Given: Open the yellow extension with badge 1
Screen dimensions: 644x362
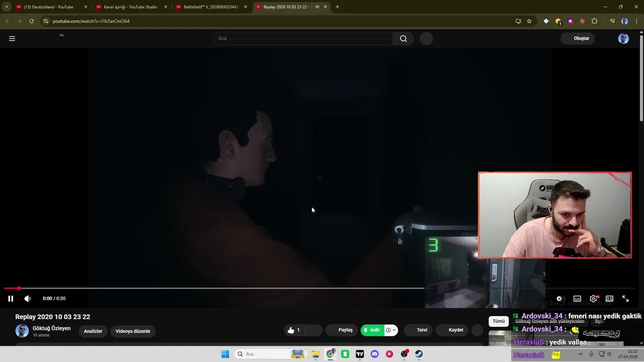Looking at the screenshot, I should pyautogui.click(x=558, y=21).
